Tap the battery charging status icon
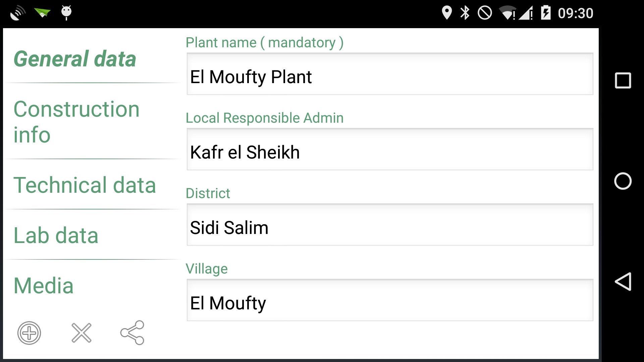This screenshot has width=644, height=362. pos(546,13)
